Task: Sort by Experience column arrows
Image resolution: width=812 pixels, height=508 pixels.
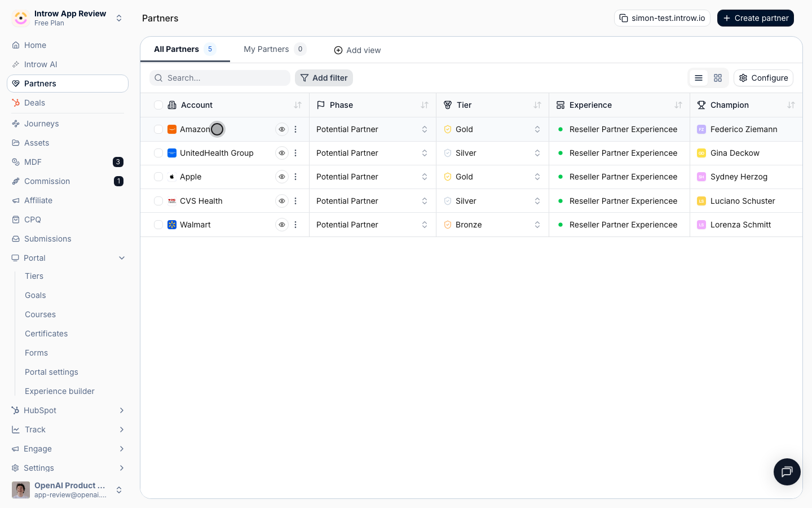Action: pyautogui.click(x=678, y=105)
